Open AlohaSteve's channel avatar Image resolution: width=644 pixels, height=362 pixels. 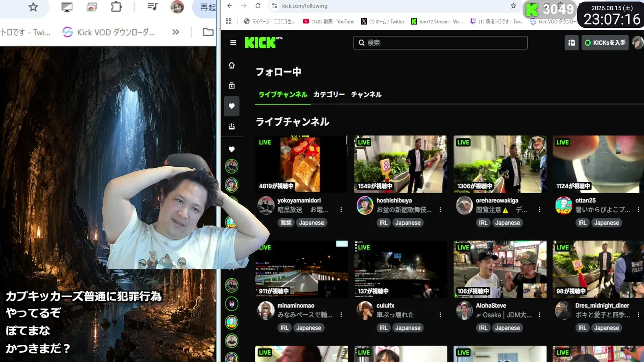(464, 310)
